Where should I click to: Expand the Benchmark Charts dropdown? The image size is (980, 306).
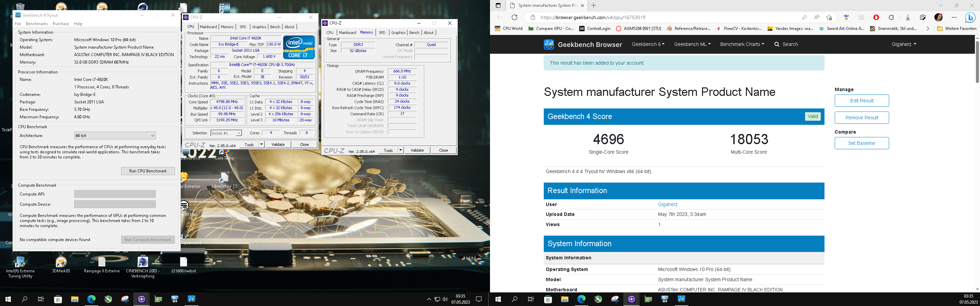coord(742,44)
